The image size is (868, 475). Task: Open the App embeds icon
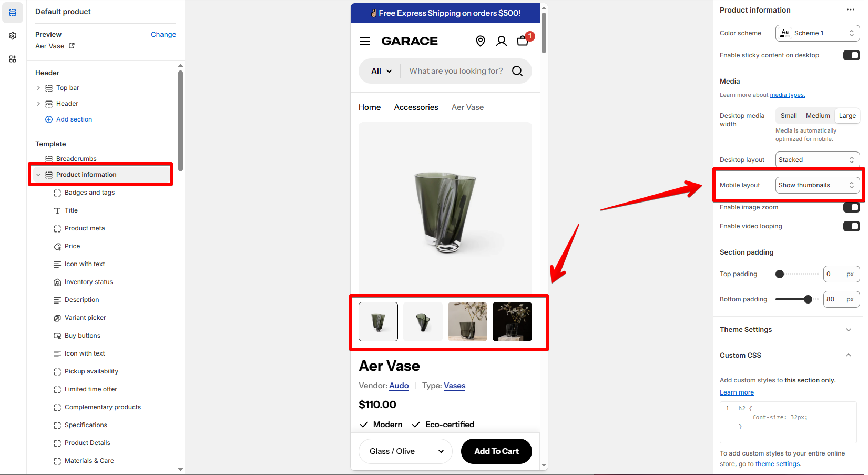(x=13, y=59)
